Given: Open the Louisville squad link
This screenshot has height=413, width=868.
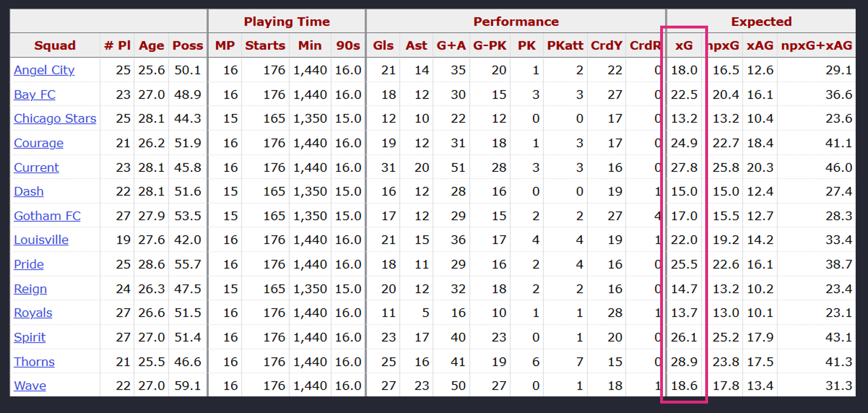Looking at the screenshot, I should click(x=41, y=240).
